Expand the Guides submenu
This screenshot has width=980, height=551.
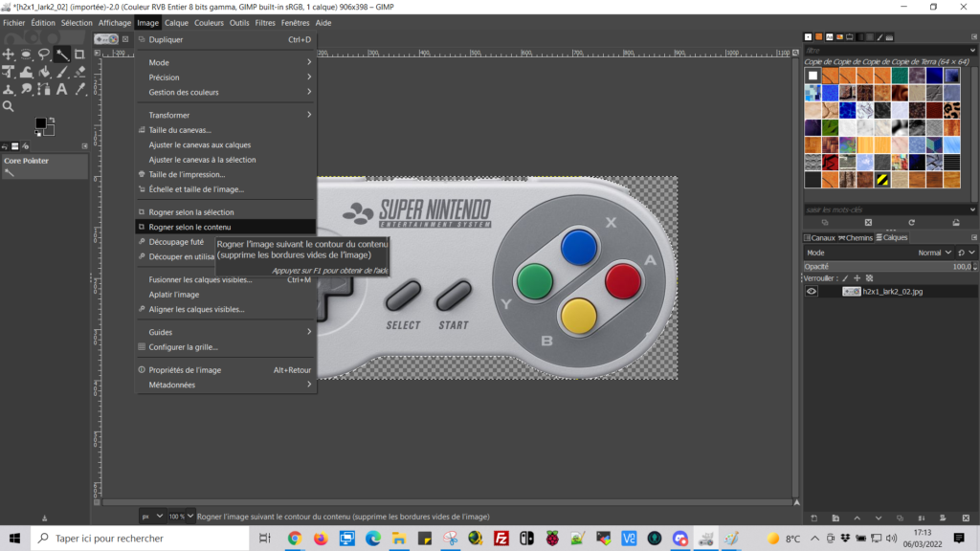[x=226, y=332]
